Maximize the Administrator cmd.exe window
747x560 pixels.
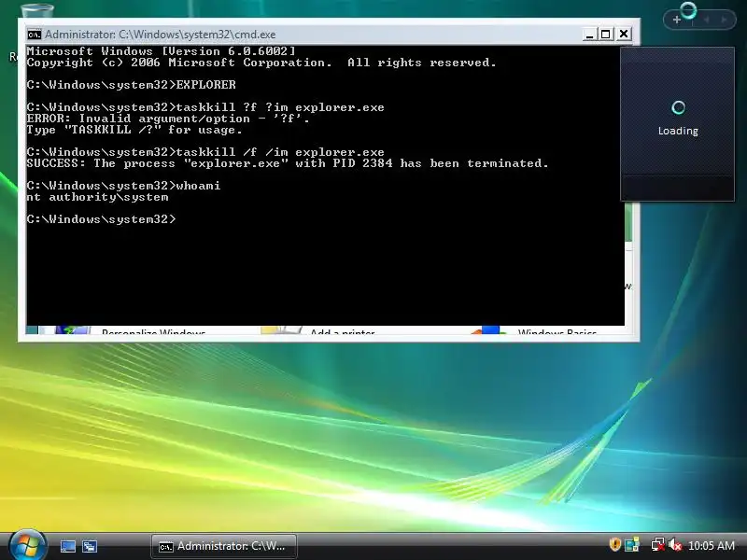pos(605,35)
